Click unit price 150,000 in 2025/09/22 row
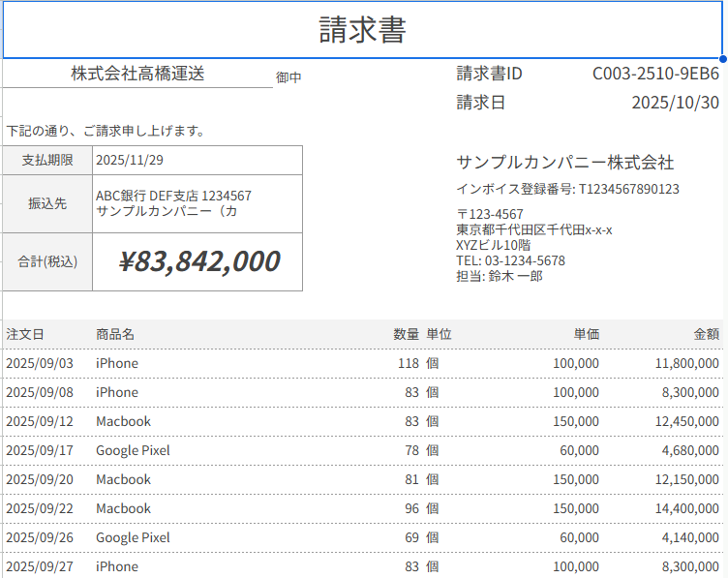Viewport: 728px width, 578px height. click(576, 508)
